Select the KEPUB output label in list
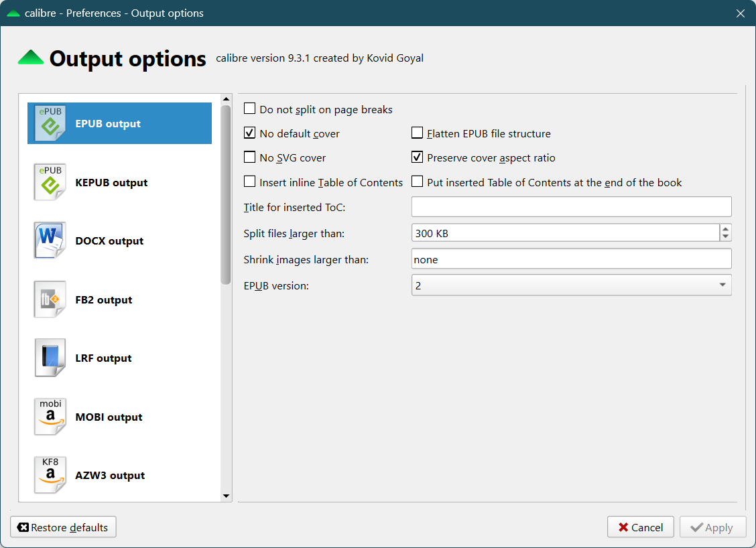 [x=111, y=182]
